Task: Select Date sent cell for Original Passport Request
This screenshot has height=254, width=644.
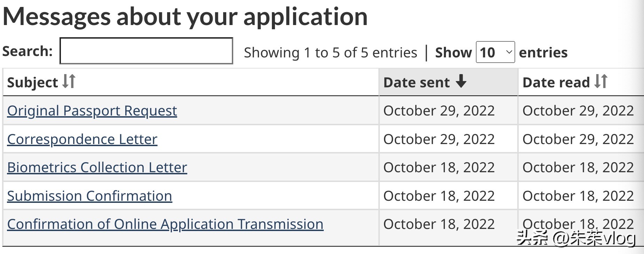Action: (439, 111)
